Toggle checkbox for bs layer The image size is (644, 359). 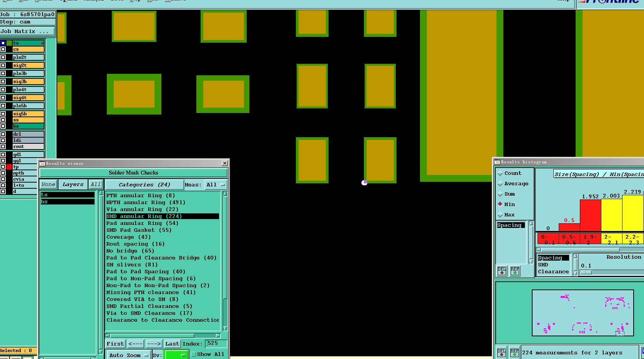point(3,126)
